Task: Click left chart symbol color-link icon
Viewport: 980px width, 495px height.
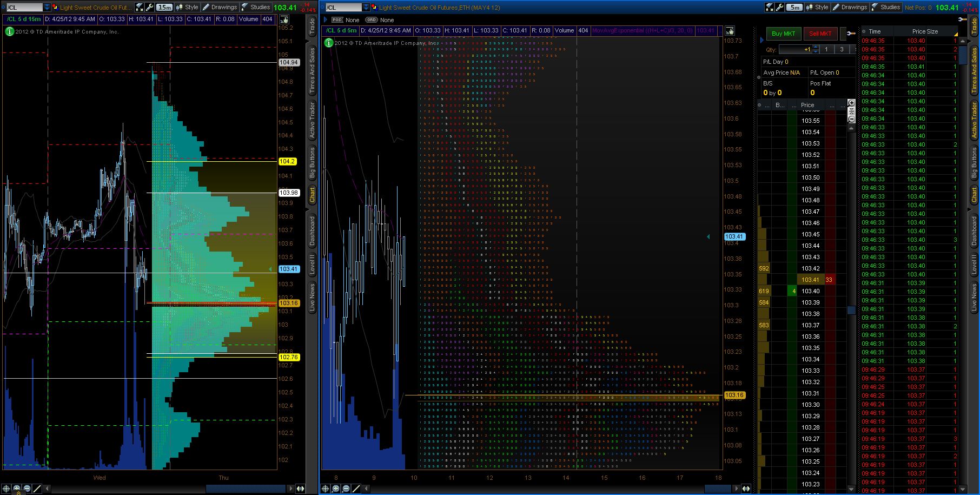Action: click(55, 7)
